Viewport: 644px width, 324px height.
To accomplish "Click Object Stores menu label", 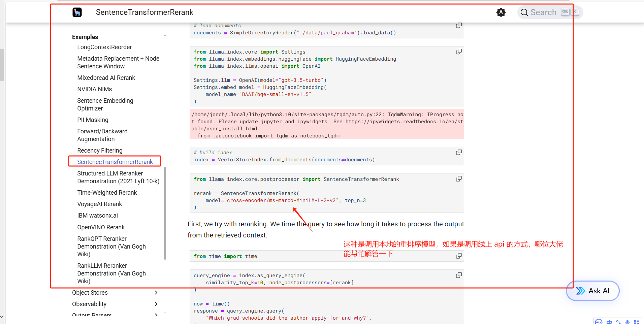I will click(x=90, y=293).
